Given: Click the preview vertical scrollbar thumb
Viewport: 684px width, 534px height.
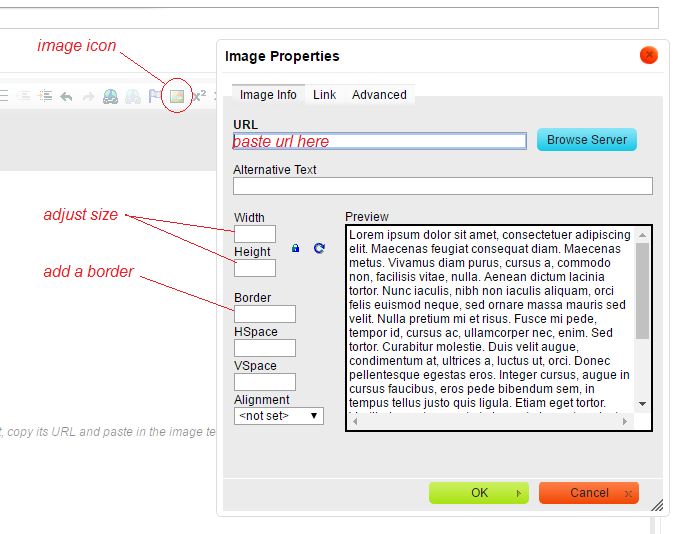Looking at the screenshot, I should click(642, 290).
